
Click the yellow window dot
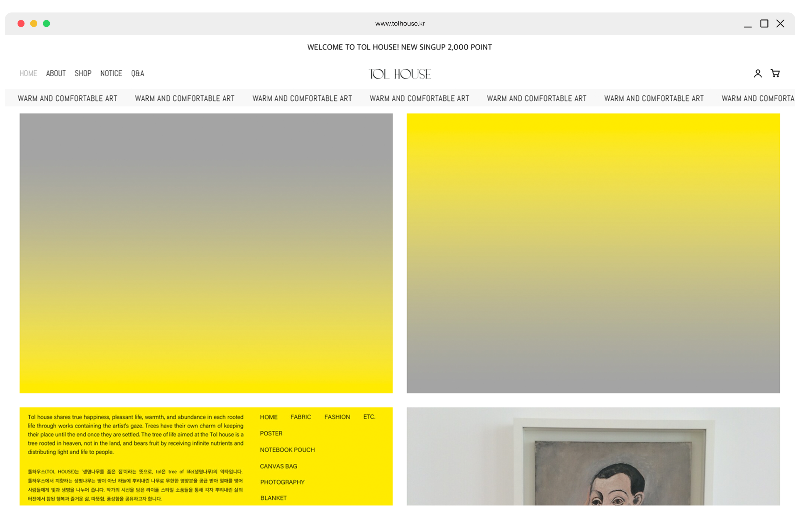pos(34,23)
